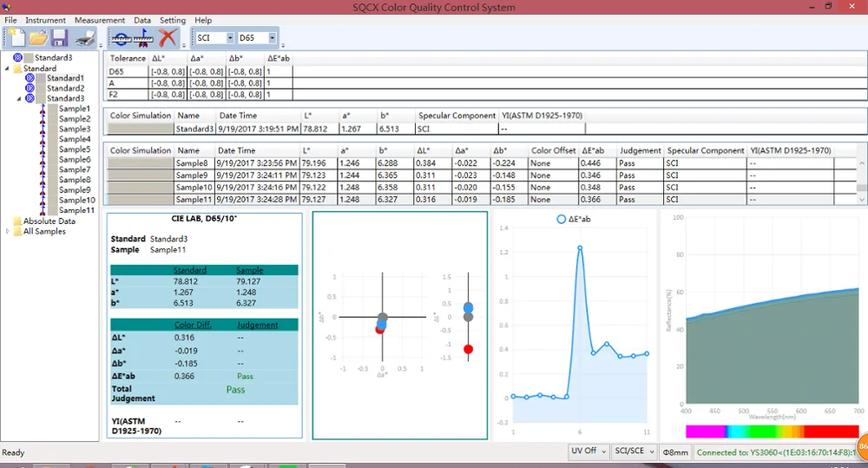Open the Instrument menu
This screenshot has width=868, height=468.
coord(44,20)
